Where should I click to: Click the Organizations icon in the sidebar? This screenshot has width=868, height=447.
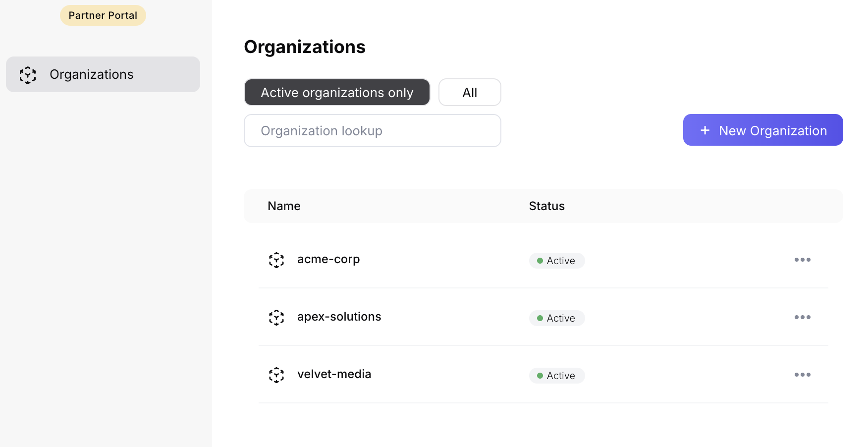(x=28, y=75)
